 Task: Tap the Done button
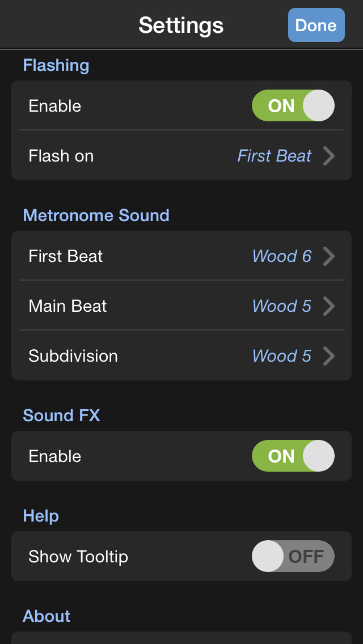point(316,25)
